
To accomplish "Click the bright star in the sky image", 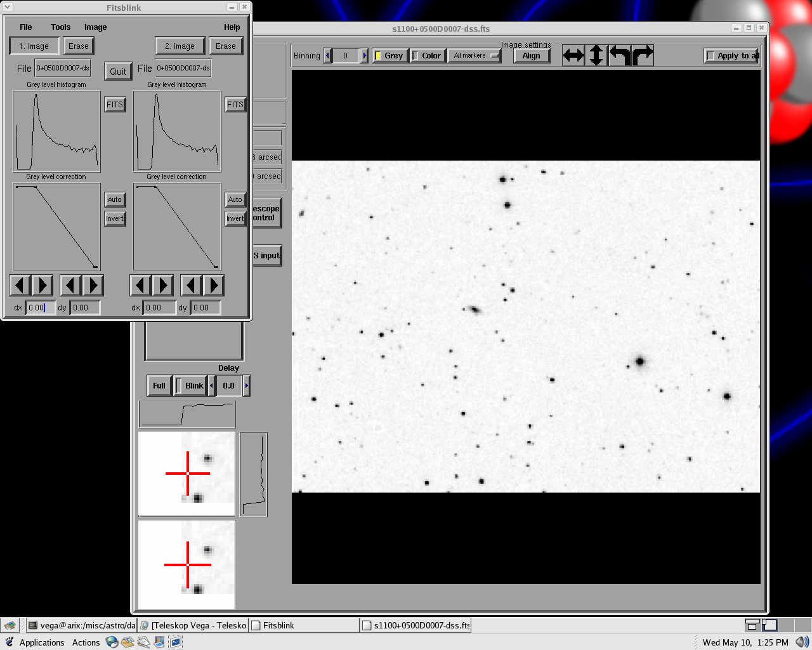I will point(639,362).
